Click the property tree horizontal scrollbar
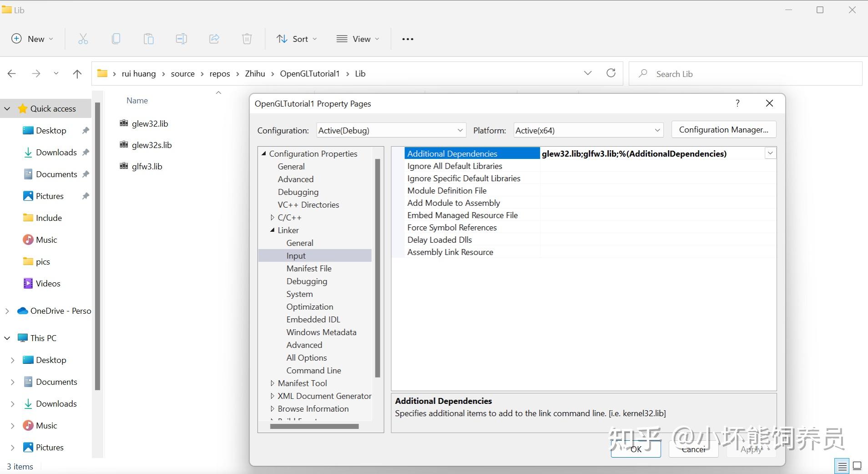The image size is (868, 474). [x=314, y=427]
